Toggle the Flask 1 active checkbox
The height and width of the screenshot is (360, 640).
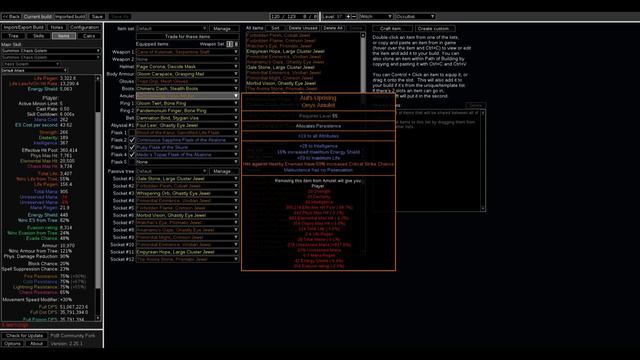click(x=132, y=133)
